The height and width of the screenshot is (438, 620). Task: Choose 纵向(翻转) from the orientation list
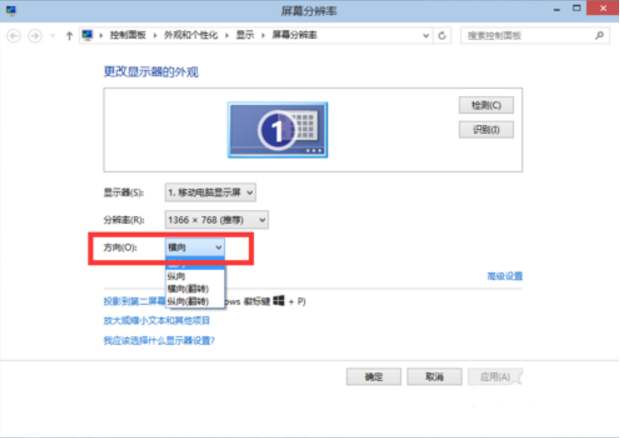point(188,300)
